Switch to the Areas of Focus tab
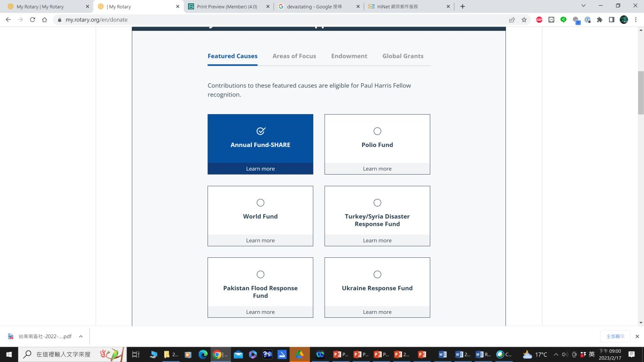 [x=294, y=56]
